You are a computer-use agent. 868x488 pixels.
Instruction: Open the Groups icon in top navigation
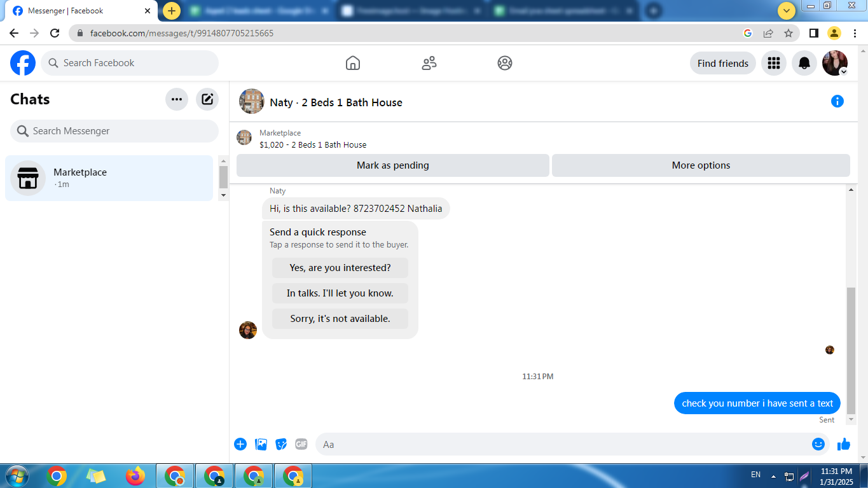point(505,63)
